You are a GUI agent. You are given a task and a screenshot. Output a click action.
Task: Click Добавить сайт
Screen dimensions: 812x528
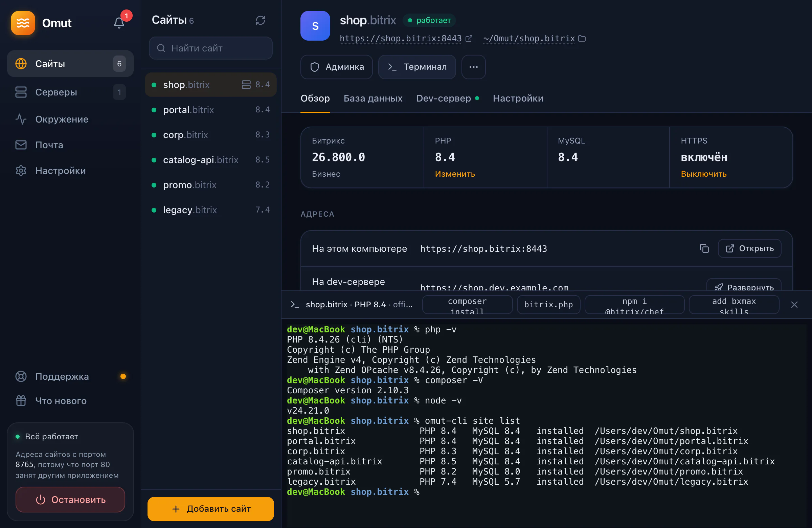click(x=210, y=509)
